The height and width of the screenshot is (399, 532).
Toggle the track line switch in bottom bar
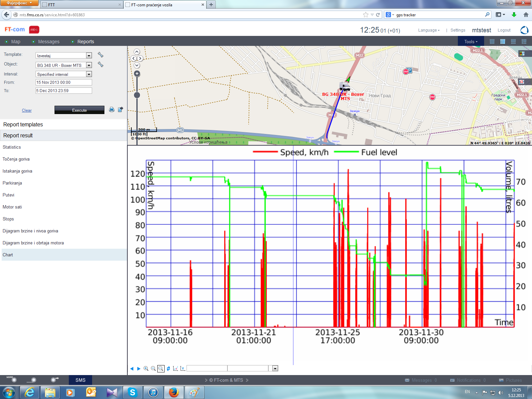[33, 380]
